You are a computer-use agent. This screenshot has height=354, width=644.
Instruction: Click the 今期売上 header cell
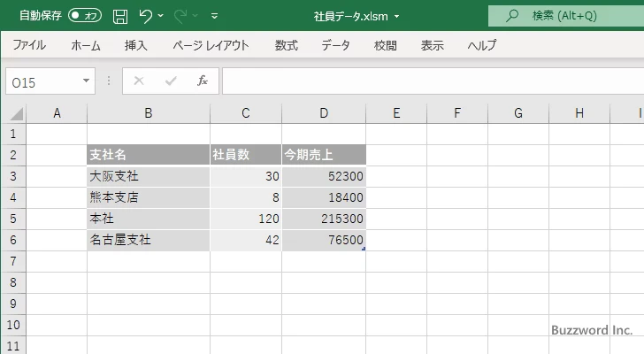pos(324,155)
